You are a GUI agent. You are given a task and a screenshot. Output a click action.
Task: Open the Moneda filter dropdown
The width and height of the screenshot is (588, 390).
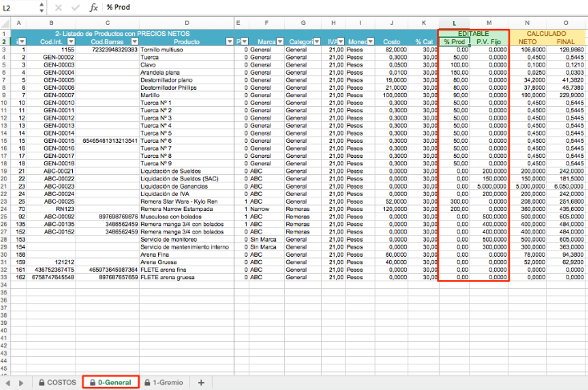click(371, 42)
